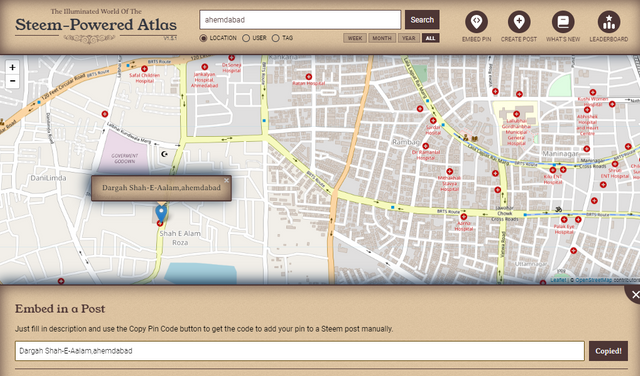Click the Kushi Women Hospital marker
Viewport: 640px width, 376px height.
[593, 93]
